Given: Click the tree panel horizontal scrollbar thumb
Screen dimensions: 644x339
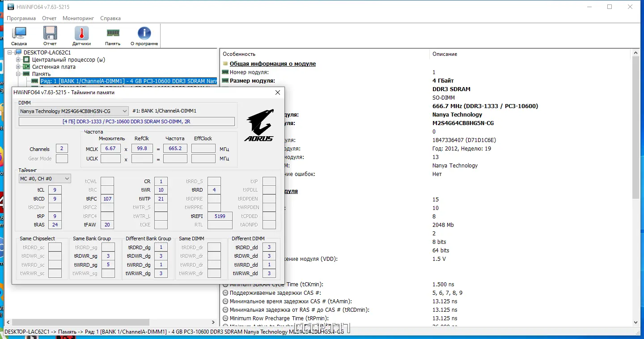Looking at the screenshot, I should click(x=80, y=322).
